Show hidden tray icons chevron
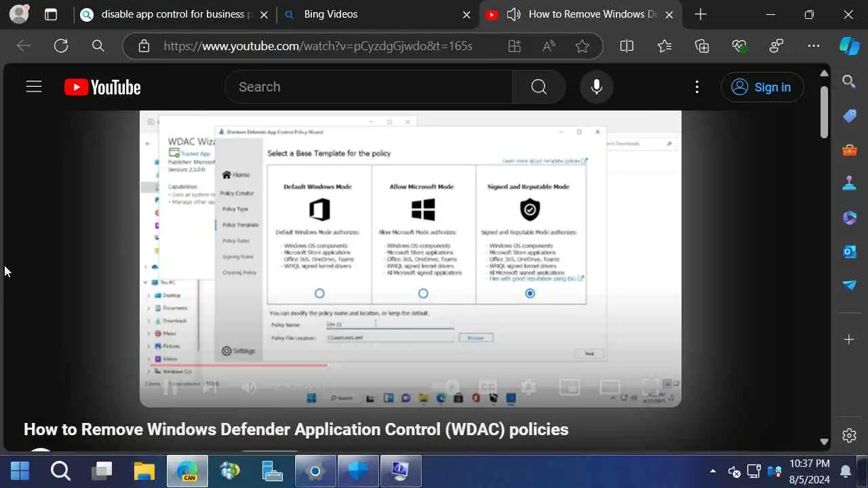This screenshot has height=488, width=868. point(713,471)
